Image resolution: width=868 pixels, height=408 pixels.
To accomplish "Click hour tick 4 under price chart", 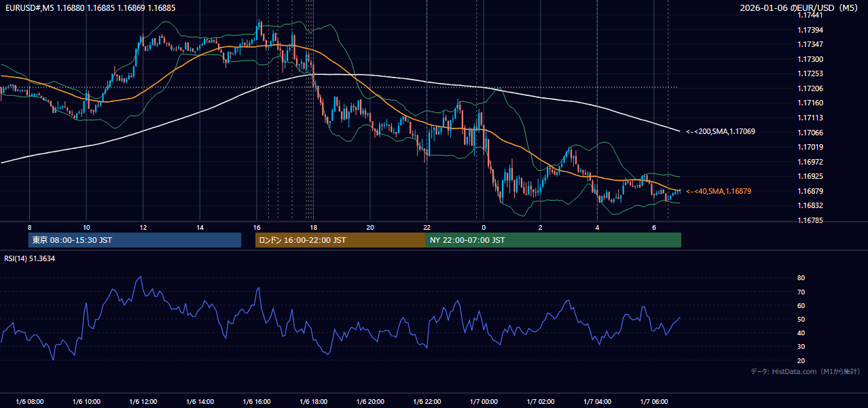I will pos(597,227).
